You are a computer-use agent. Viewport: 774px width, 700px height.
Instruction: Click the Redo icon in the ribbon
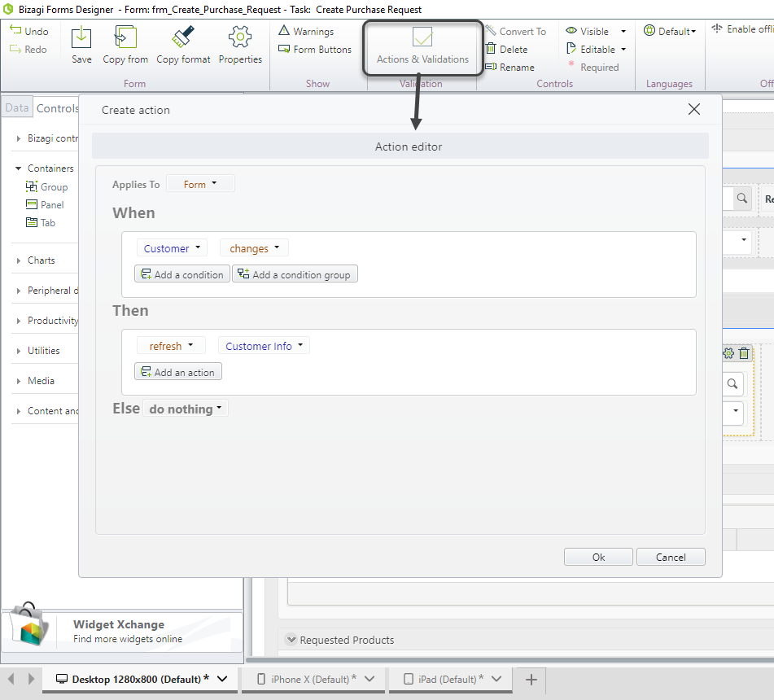coord(15,49)
